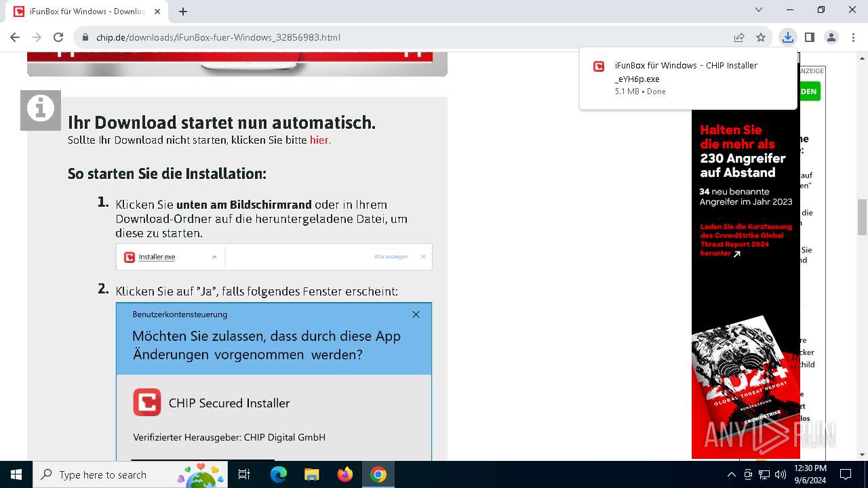Click 'So starten Sie die Installation' heading

pyautogui.click(x=167, y=174)
